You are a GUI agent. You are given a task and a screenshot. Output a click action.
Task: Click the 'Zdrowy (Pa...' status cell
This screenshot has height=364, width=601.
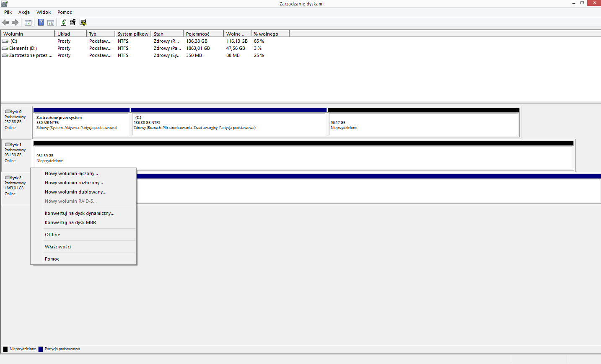pos(167,48)
